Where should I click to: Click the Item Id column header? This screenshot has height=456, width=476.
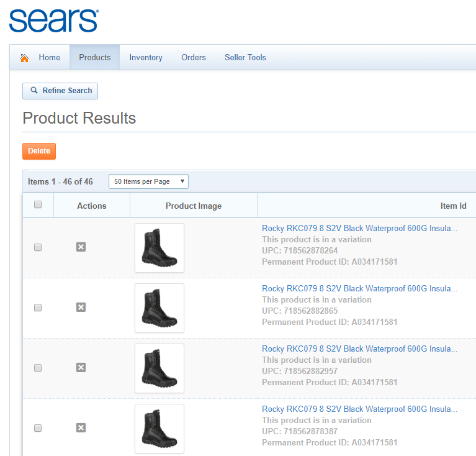coord(453,206)
